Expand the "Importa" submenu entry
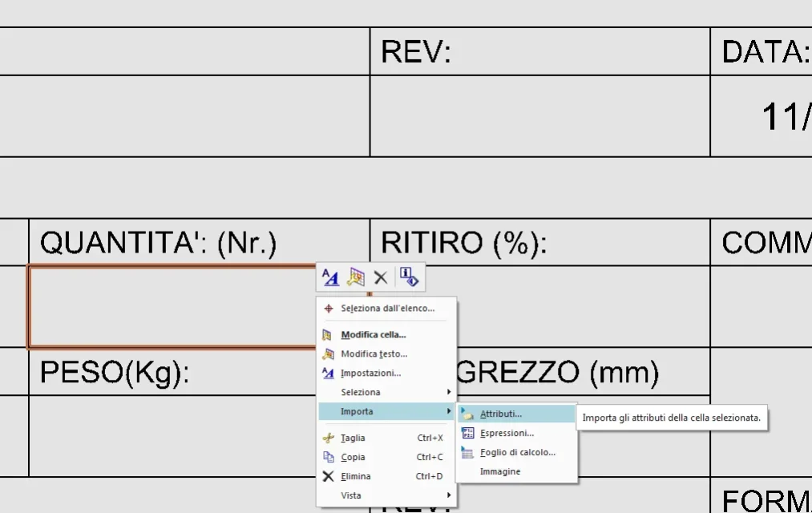This screenshot has width=812, height=513. click(x=386, y=411)
